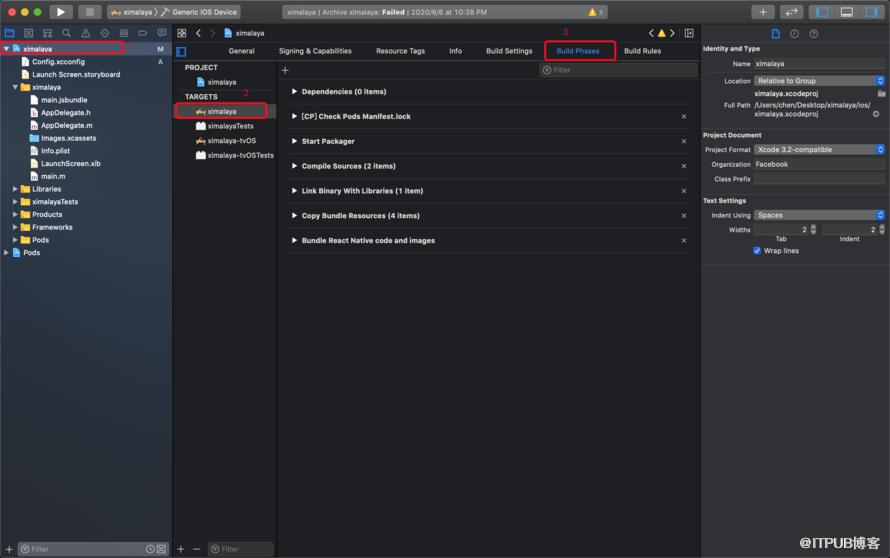Expand the Frameworks folder
The image size is (890, 558).
click(x=15, y=227)
